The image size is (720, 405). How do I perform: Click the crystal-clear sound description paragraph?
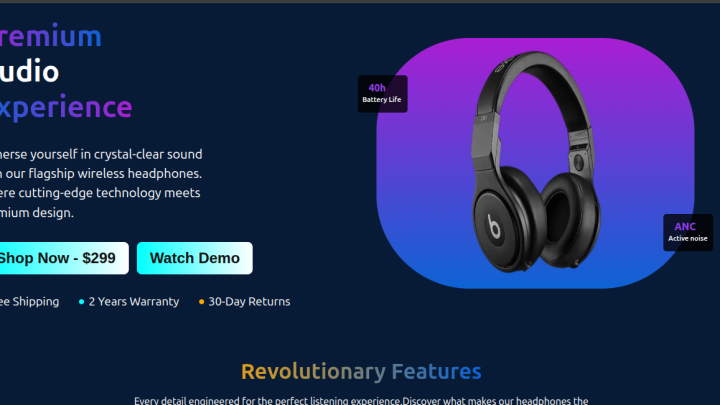click(x=101, y=183)
